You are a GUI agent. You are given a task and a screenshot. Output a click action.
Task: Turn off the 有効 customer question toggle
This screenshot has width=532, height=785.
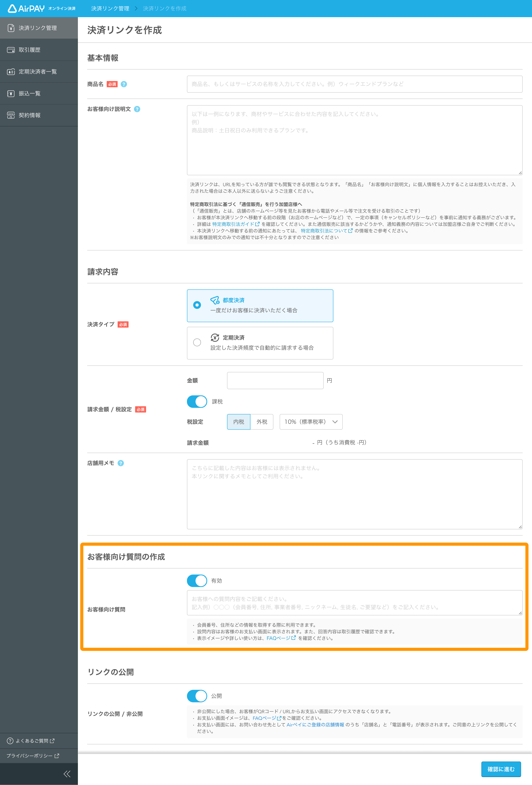click(197, 581)
